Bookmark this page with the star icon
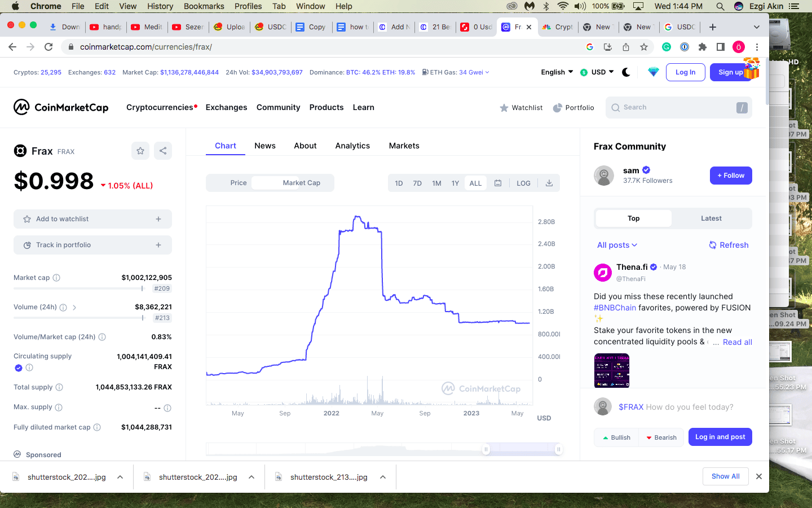 (x=644, y=47)
